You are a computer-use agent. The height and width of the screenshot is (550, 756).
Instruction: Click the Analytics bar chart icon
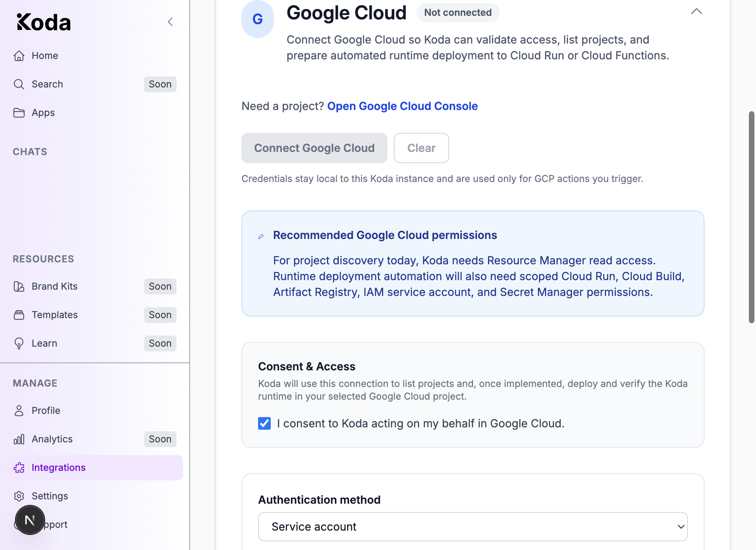pos(19,439)
